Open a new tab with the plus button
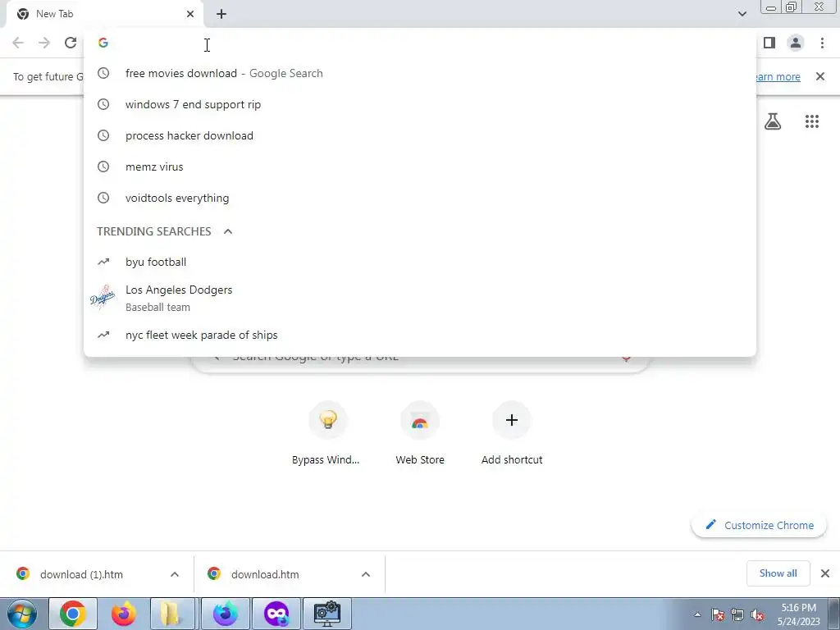Viewport: 840px width, 630px height. 221,14
